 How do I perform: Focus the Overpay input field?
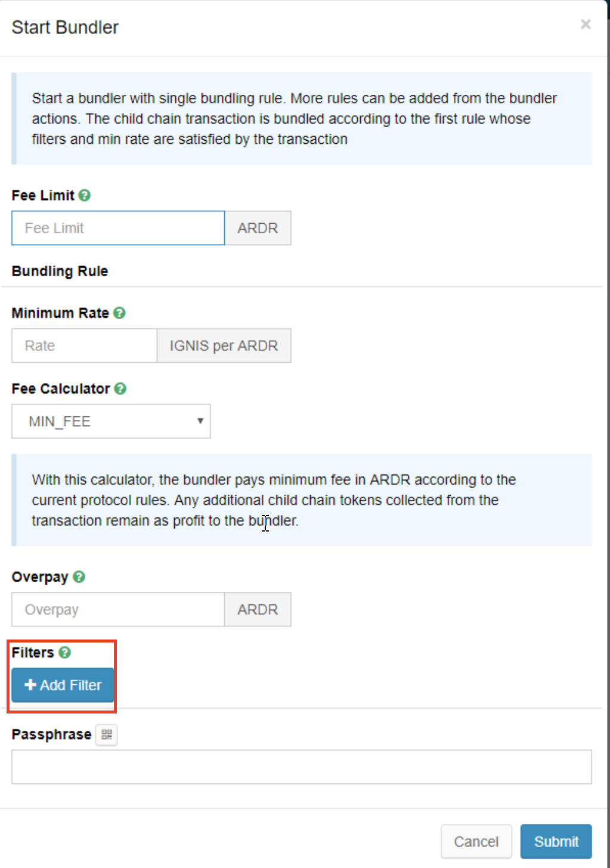coord(118,609)
